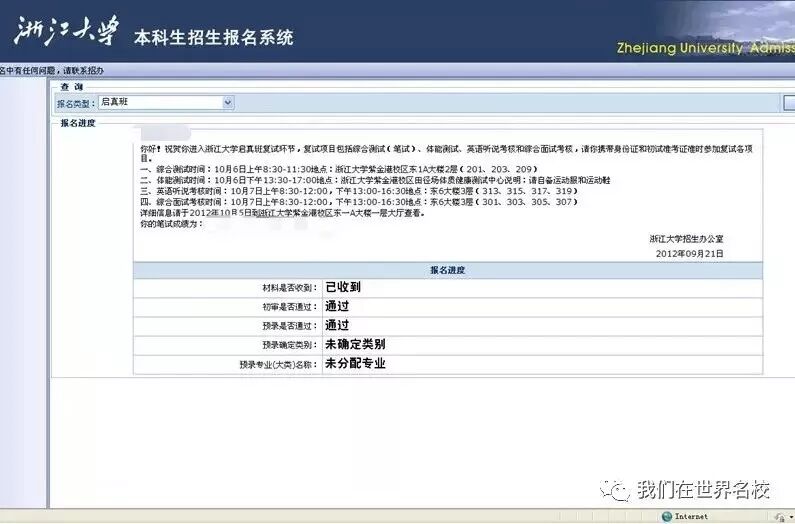The image size is (795, 524).
Task: Click the 你的笔试成绩为 line
Action: coord(171,224)
